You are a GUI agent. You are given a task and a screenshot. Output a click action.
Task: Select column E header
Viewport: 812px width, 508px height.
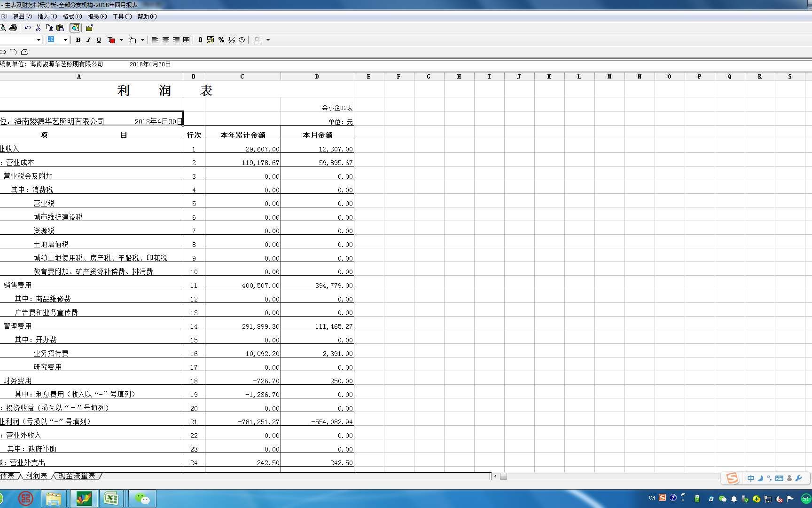[369, 76]
